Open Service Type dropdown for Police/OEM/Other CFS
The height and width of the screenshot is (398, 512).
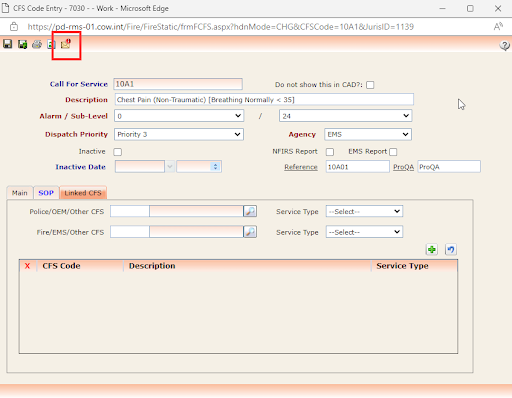pos(364,211)
